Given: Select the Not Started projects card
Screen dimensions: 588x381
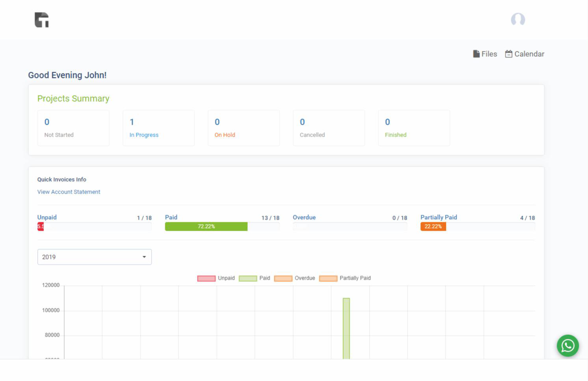Looking at the screenshot, I should click(x=73, y=128).
